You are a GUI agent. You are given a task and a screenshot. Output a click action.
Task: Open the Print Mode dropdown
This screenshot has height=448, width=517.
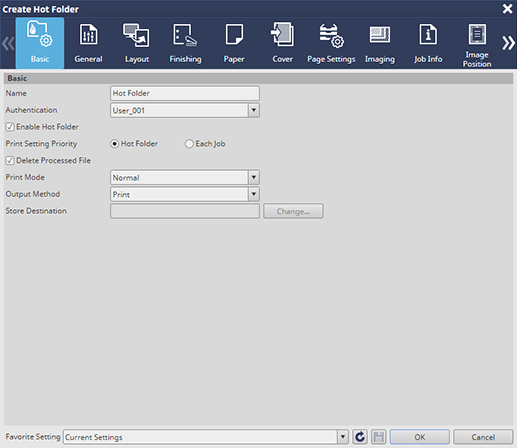pos(254,177)
